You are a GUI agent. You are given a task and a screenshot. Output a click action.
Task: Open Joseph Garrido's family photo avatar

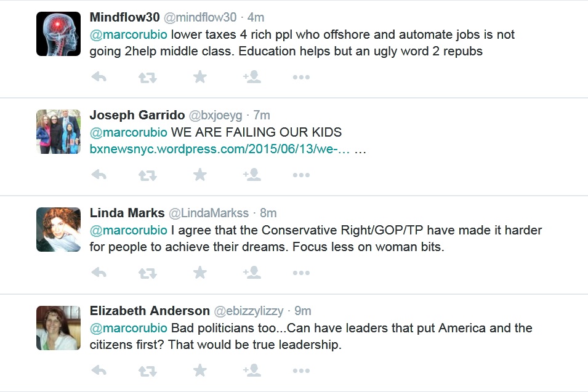tap(58, 132)
